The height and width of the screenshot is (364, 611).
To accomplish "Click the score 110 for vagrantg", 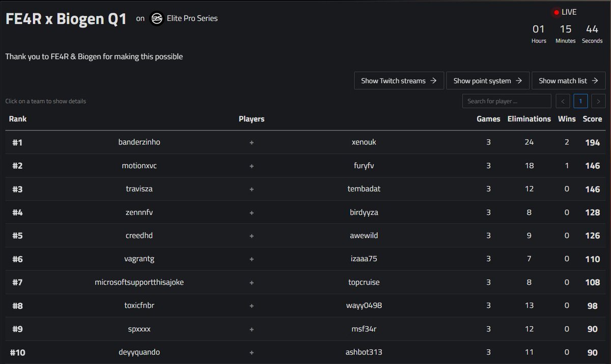I will 593,259.
